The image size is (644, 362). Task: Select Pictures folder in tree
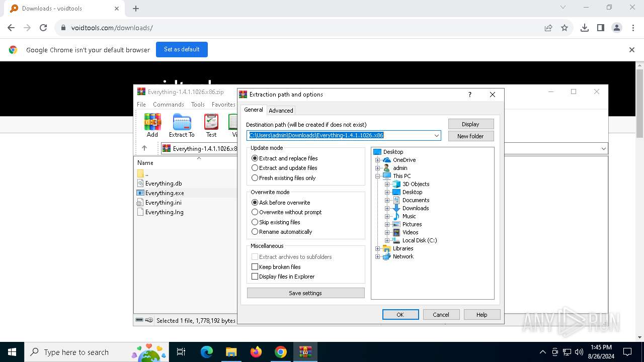tap(412, 224)
